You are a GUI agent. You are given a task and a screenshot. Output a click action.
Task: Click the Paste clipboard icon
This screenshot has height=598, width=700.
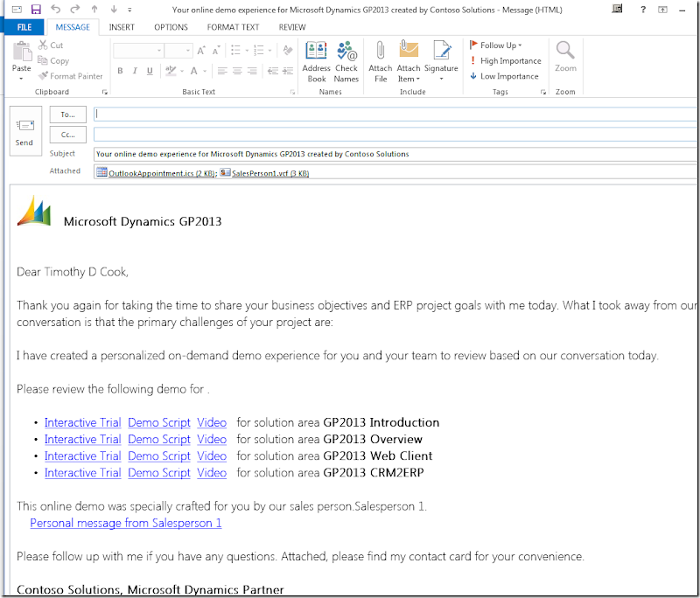pyautogui.click(x=22, y=54)
